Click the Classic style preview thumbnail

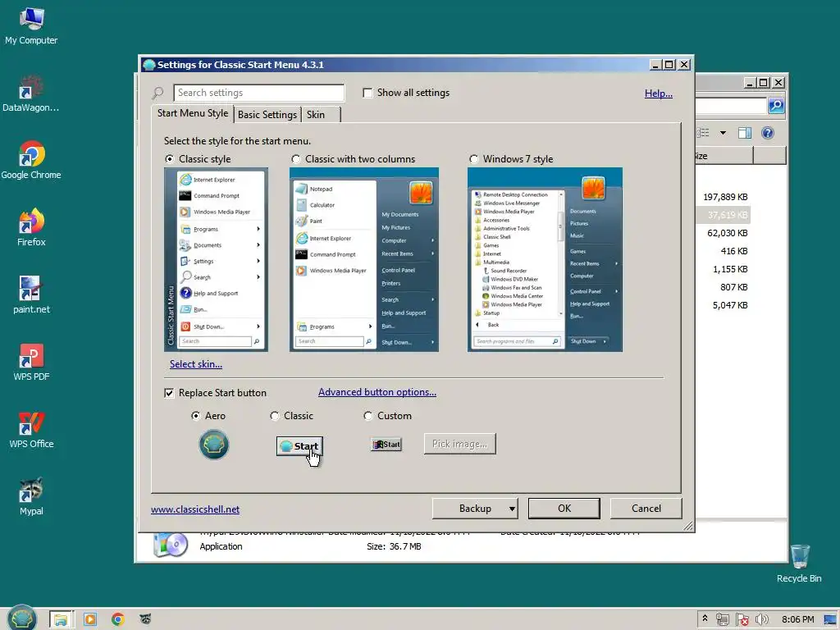tap(217, 260)
